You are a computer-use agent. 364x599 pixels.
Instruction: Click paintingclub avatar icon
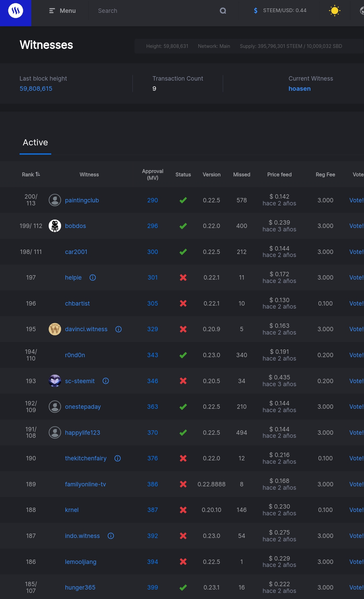(55, 200)
